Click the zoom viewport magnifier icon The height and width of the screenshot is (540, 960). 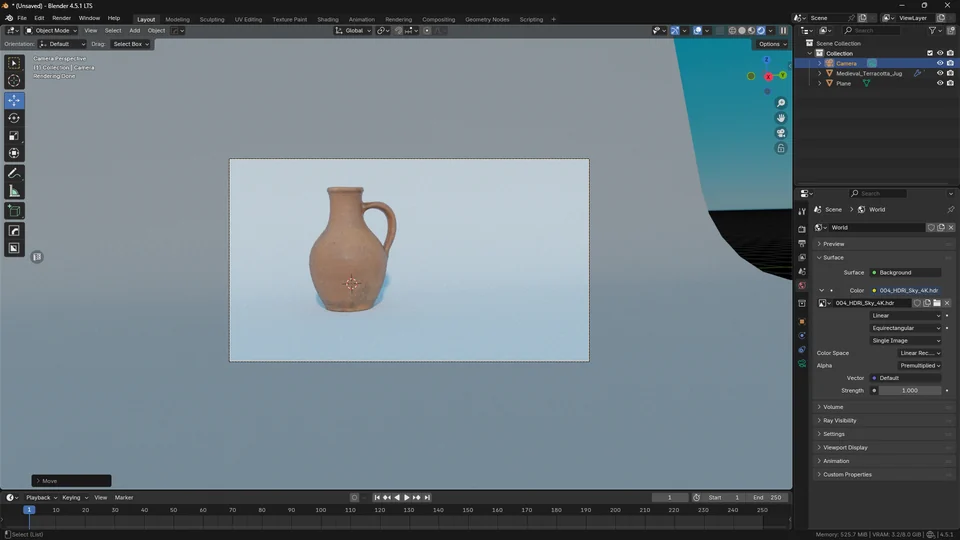[781, 103]
